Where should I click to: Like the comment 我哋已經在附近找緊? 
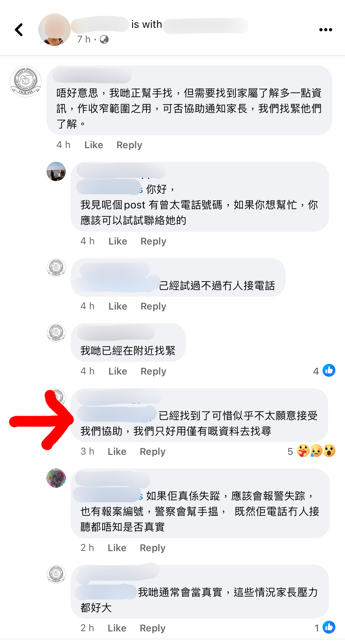point(118,371)
